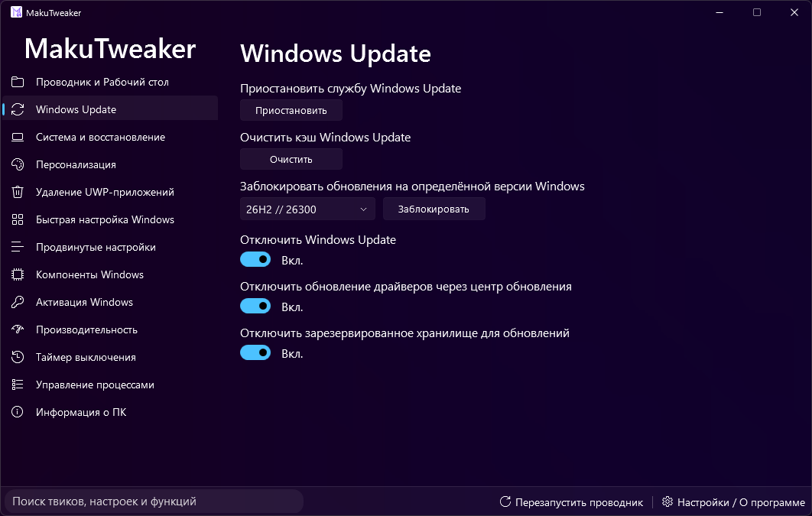Open Продвинутые настройки page
This screenshot has height=516, width=812.
pos(110,247)
